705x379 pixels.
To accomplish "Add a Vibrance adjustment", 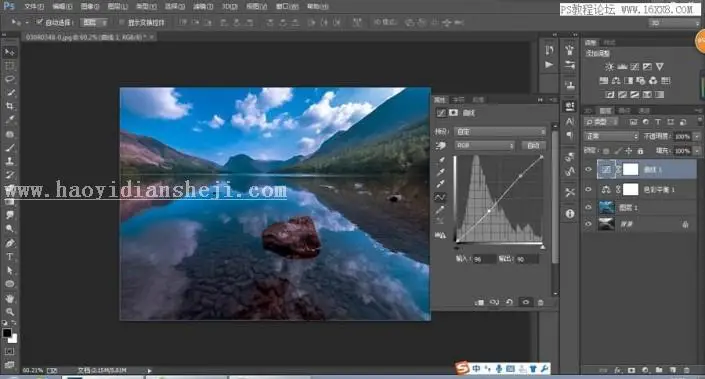I will coord(660,67).
